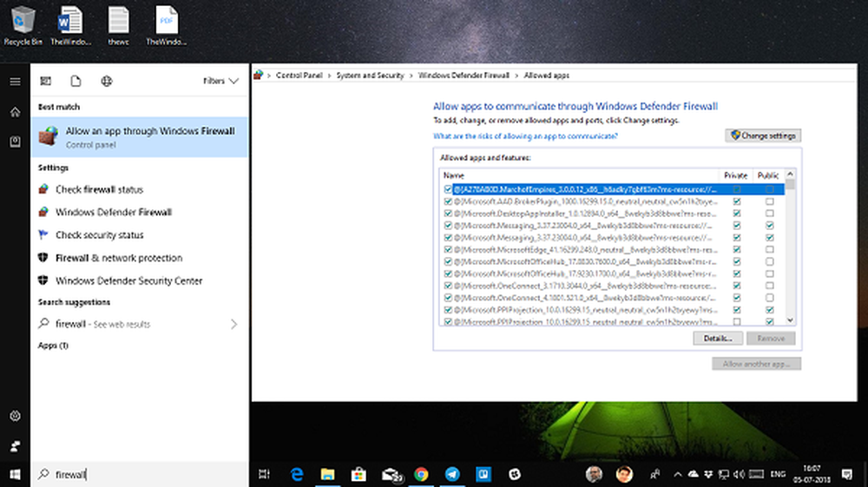Open the risks of allowing an app link

pyautogui.click(x=525, y=136)
